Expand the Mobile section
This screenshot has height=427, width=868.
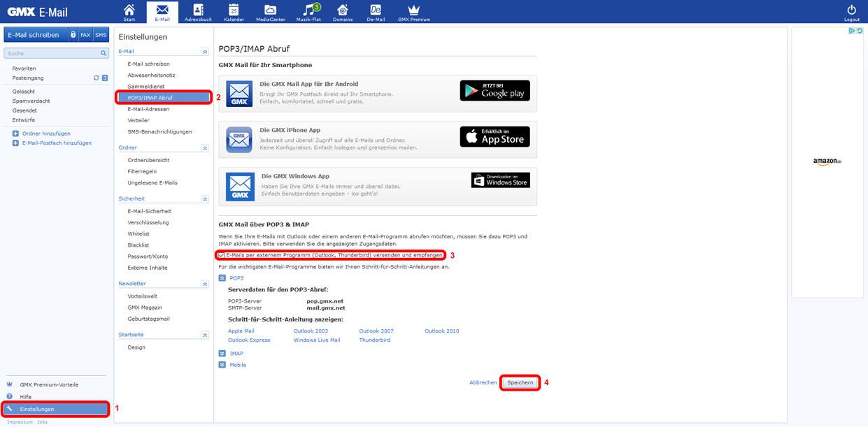click(x=222, y=365)
